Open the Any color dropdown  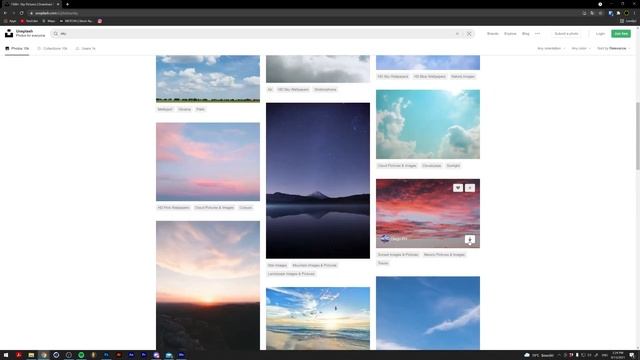581,49
